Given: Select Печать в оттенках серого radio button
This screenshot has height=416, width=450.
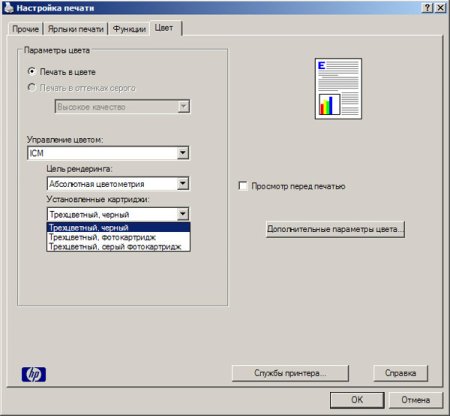Looking at the screenshot, I should (32, 87).
